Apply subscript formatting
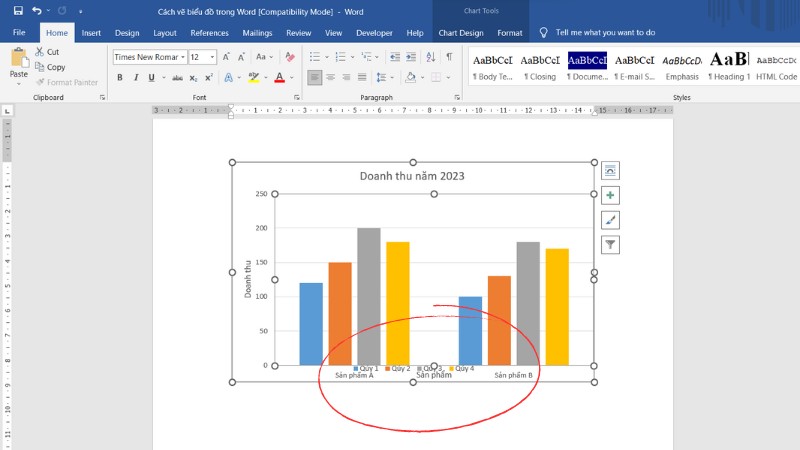 point(193,78)
